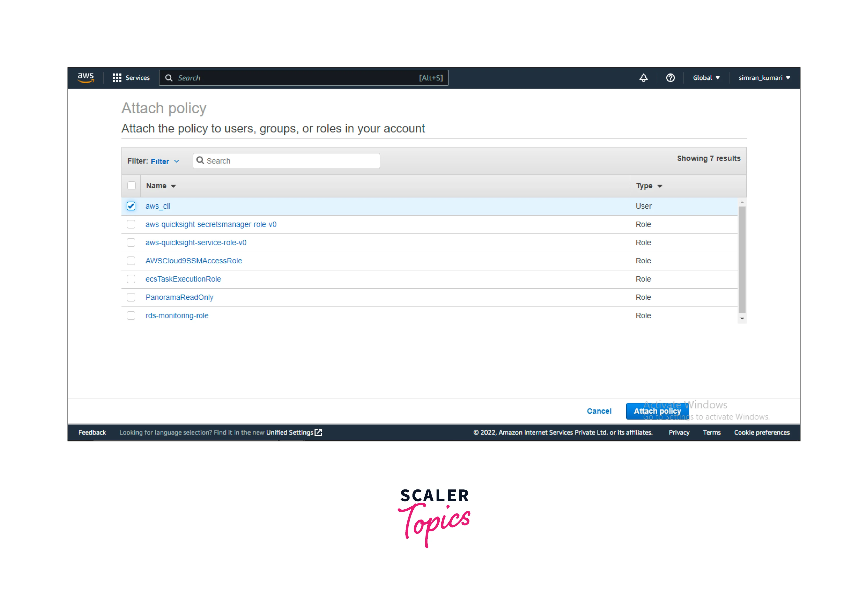868x597 pixels.
Task: Check the ecsTaskExecutionRole checkbox
Action: click(x=131, y=279)
